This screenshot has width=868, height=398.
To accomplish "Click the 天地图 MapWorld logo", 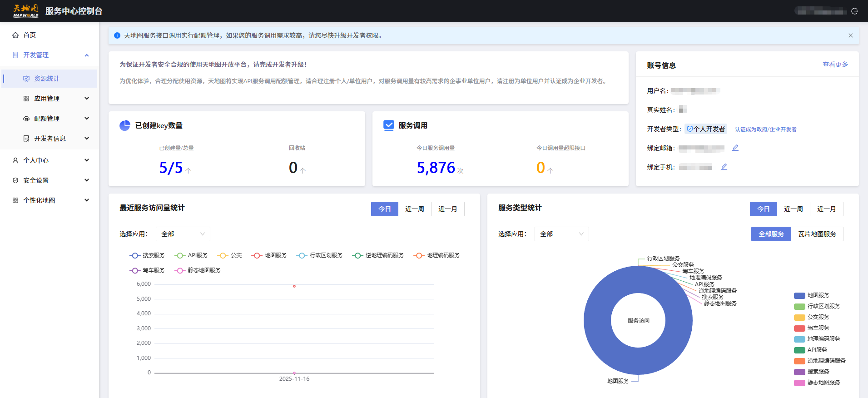I will [25, 11].
